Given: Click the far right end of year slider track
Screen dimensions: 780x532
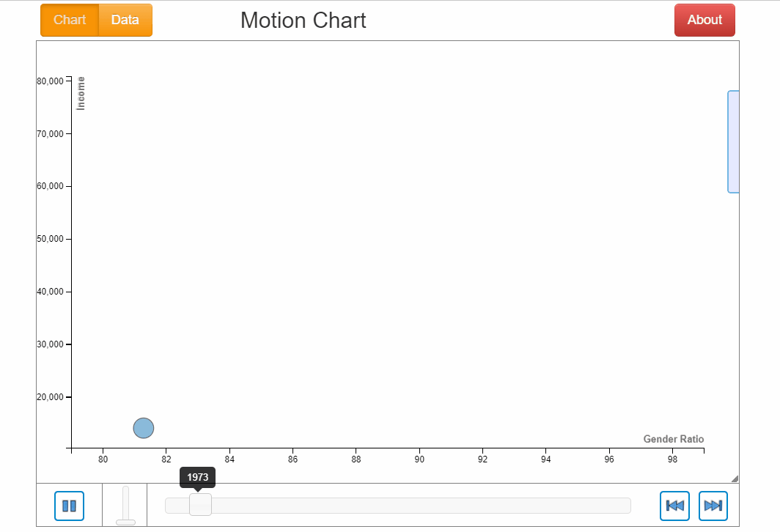Looking at the screenshot, I should tap(627, 506).
